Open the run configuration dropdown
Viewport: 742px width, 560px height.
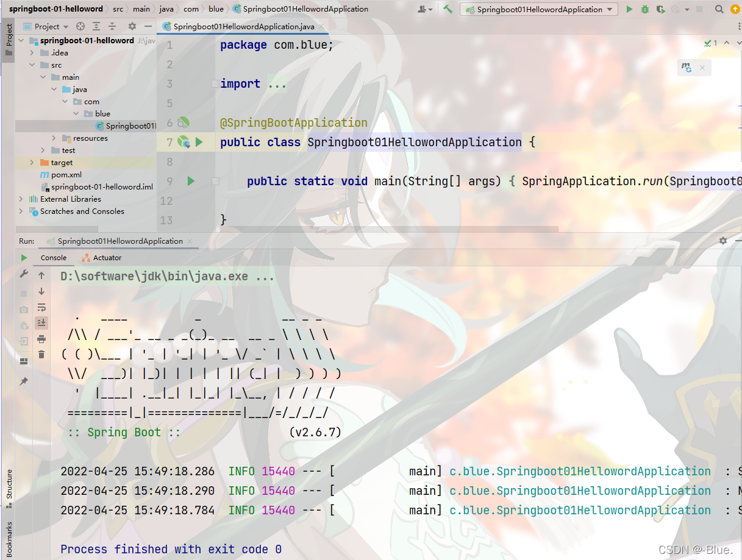(x=540, y=9)
